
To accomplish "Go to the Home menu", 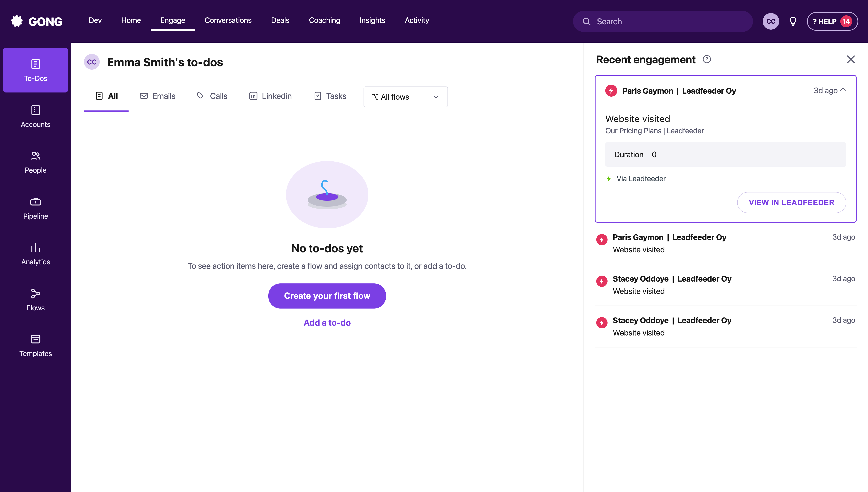I will coord(131,20).
